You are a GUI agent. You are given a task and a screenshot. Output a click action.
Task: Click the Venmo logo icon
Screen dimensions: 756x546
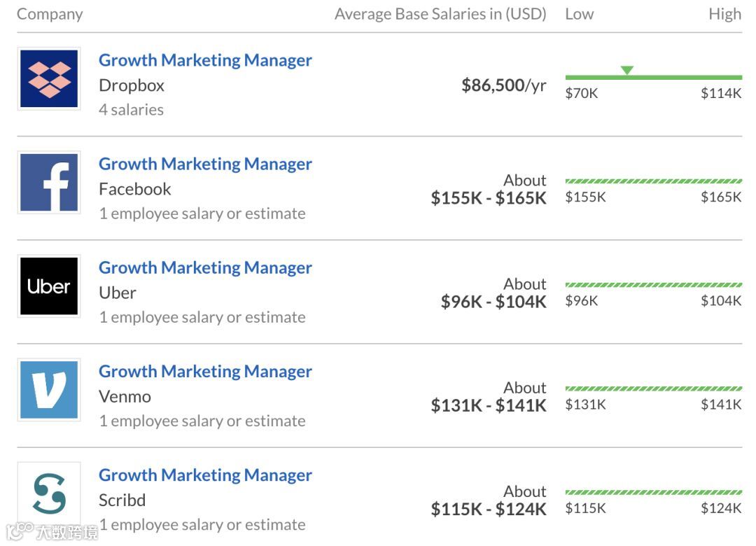pos(49,389)
